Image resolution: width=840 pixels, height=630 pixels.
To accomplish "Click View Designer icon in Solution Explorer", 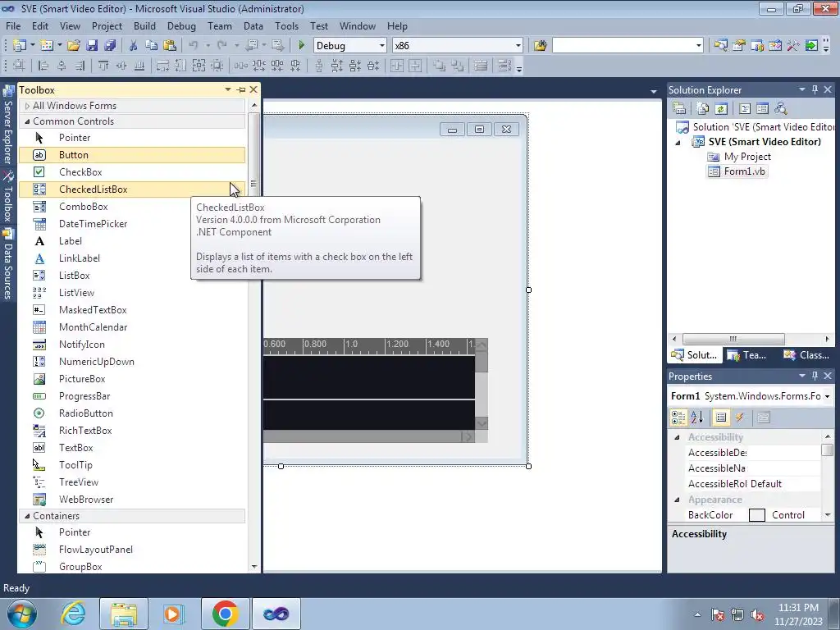I will (762, 109).
